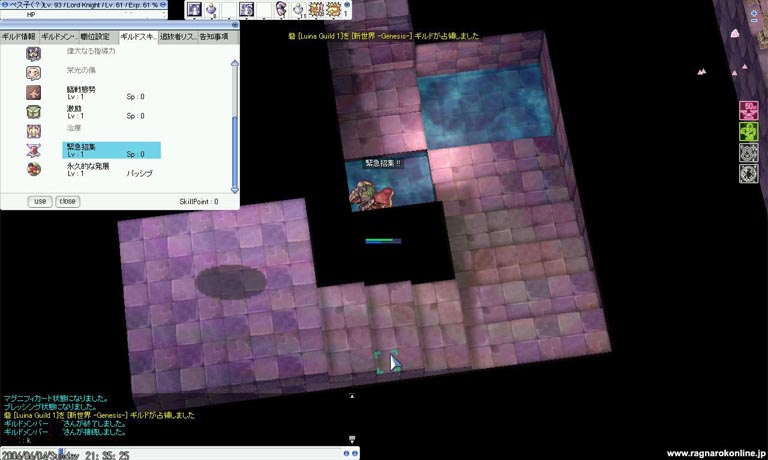The image size is (768, 460).
Task: Click the SkillPoint : 0 label
Action: [199, 202]
